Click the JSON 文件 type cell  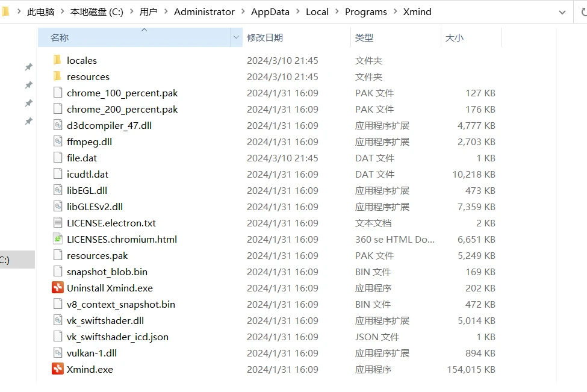pos(377,337)
